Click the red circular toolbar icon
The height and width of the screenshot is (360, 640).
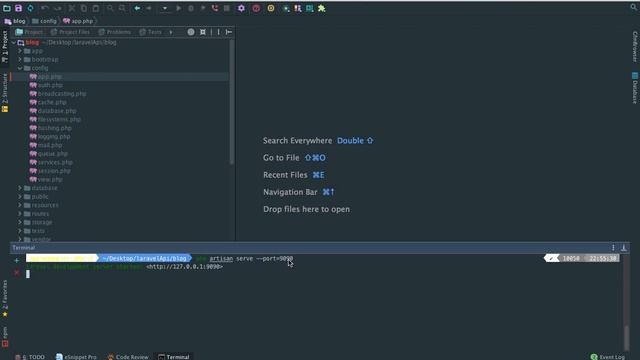256,8
